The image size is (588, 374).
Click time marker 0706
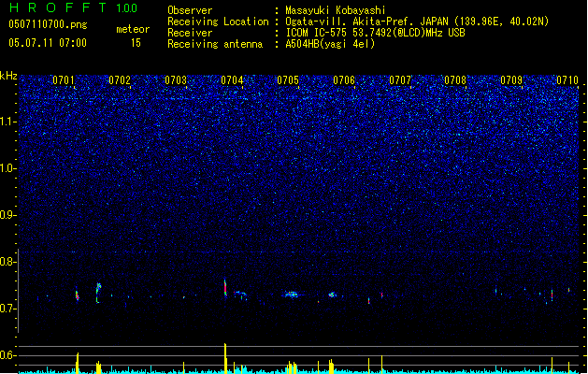point(344,80)
